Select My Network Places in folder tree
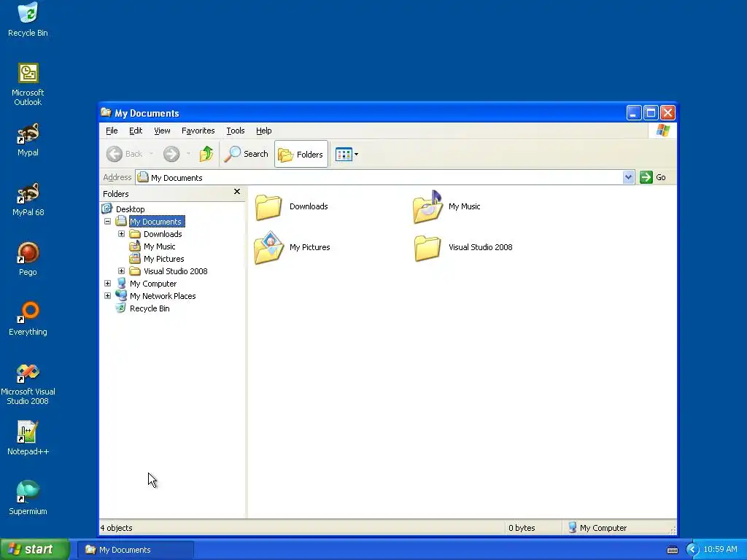 click(163, 296)
